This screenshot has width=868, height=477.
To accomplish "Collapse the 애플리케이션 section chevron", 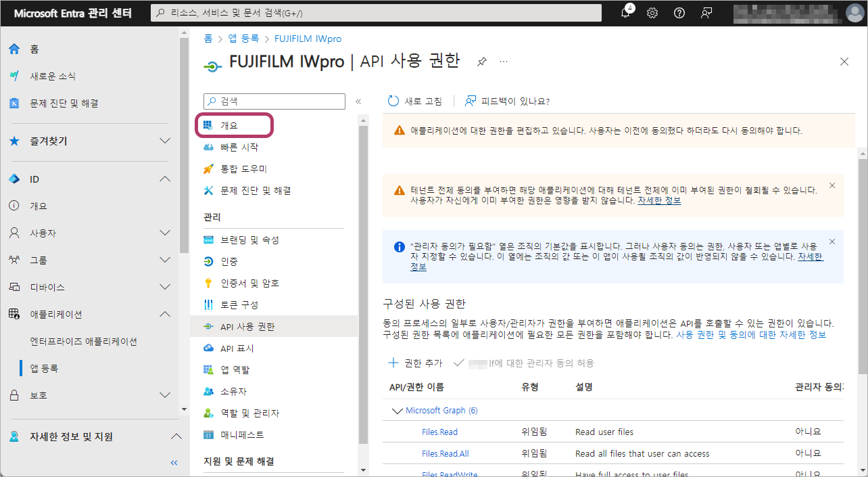I will point(165,315).
